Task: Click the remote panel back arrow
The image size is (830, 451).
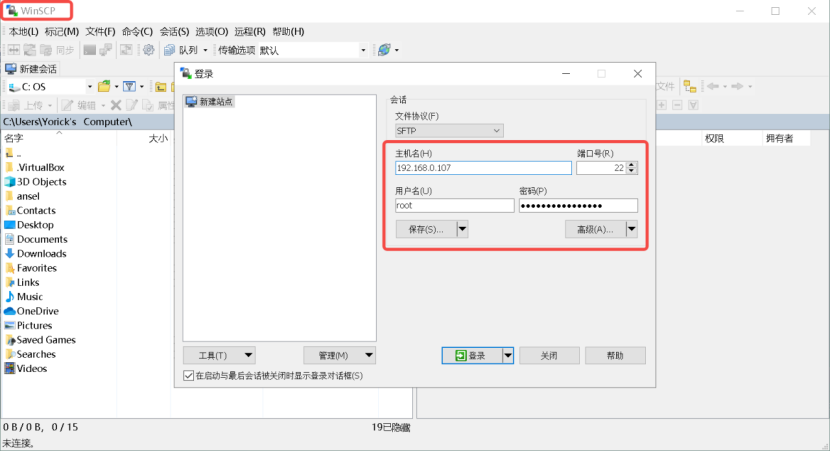Action: [x=713, y=86]
